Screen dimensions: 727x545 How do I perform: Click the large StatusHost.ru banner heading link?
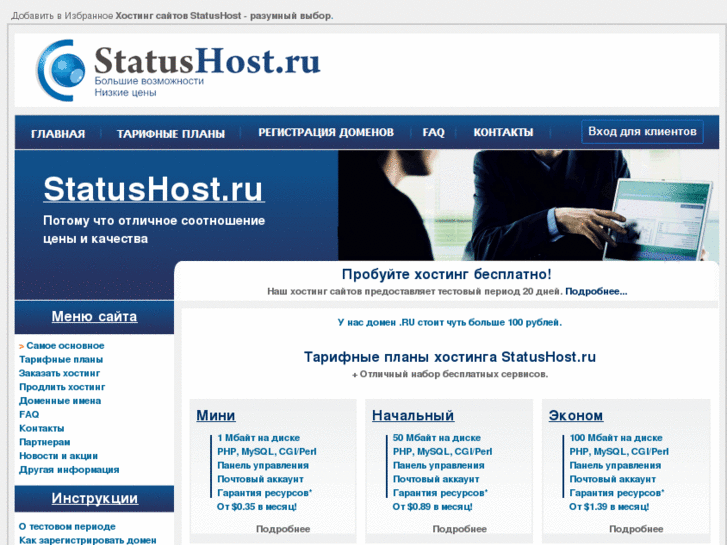pyautogui.click(x=154, y=189)
